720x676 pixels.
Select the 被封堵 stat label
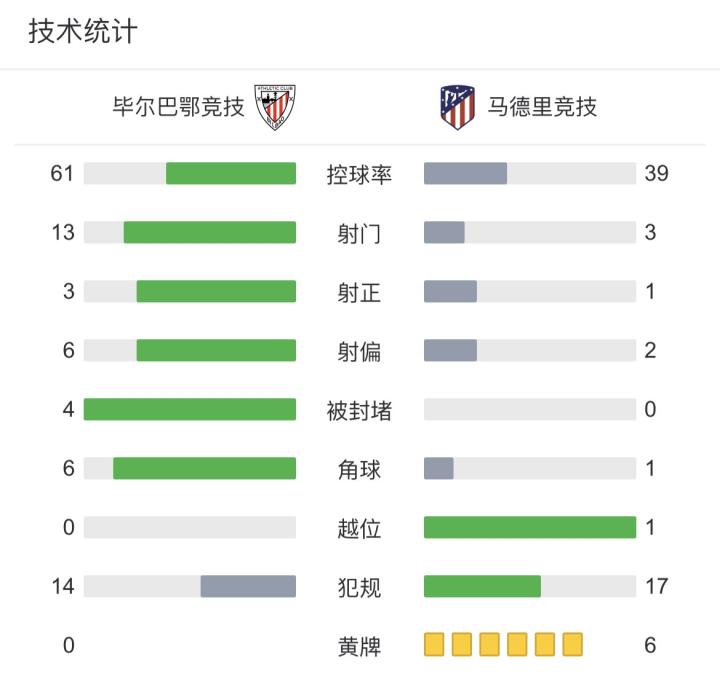click(x=360, y=410)
